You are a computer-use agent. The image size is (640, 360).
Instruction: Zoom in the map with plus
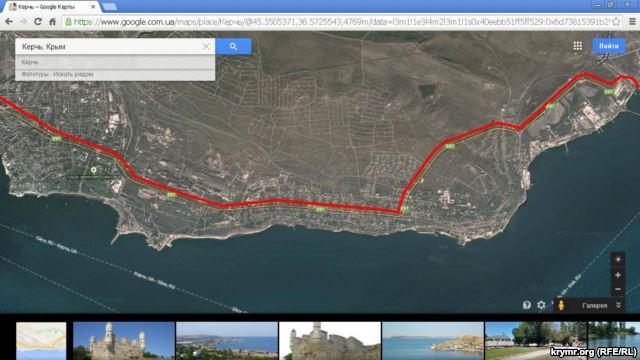click(618, 275)
